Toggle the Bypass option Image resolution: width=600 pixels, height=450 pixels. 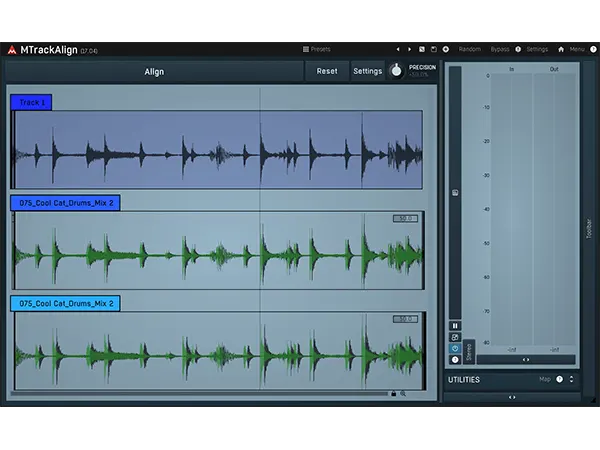pyautogui.click(x=500, y=49)
